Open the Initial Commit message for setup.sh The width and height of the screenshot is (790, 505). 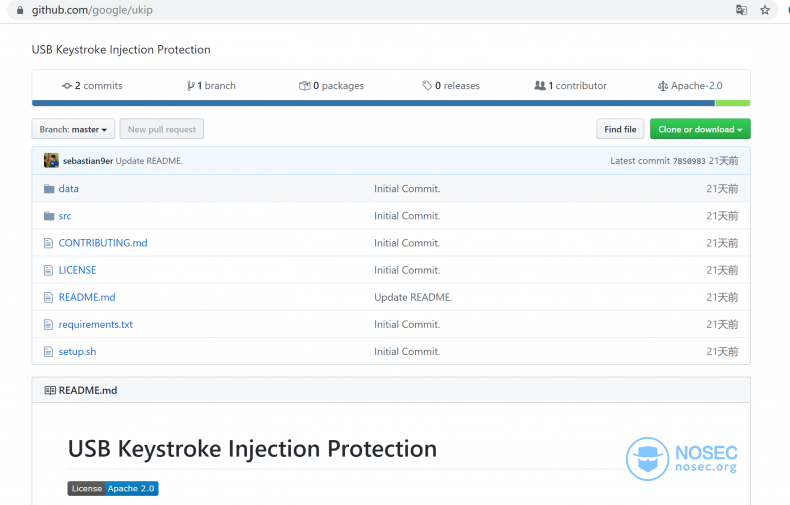click(x=407, y=352)
